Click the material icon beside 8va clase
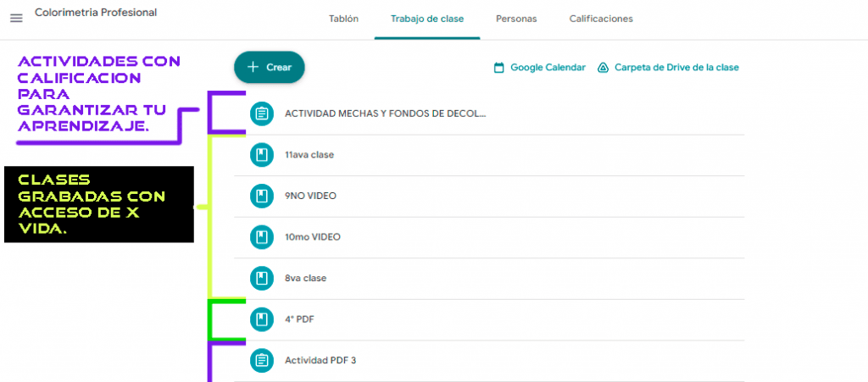Screen dimensions: 868x382 tap(262, 278)
